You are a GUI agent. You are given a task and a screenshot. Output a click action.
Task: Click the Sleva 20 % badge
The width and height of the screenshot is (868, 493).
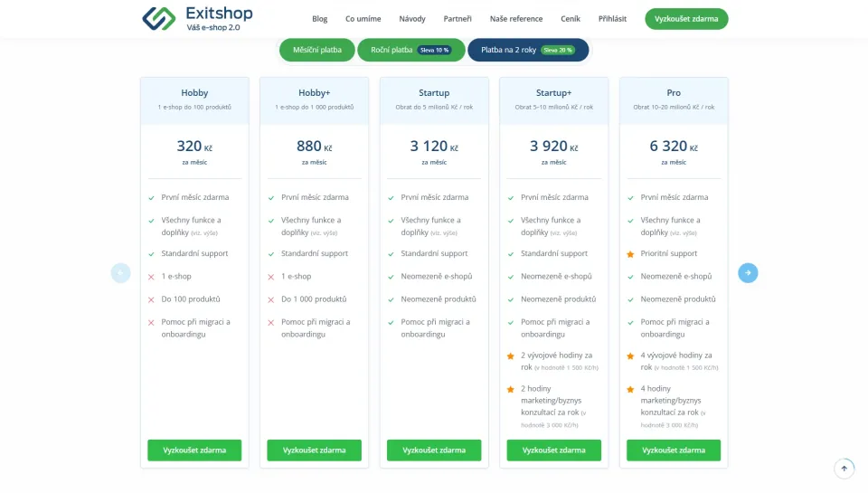558,50
